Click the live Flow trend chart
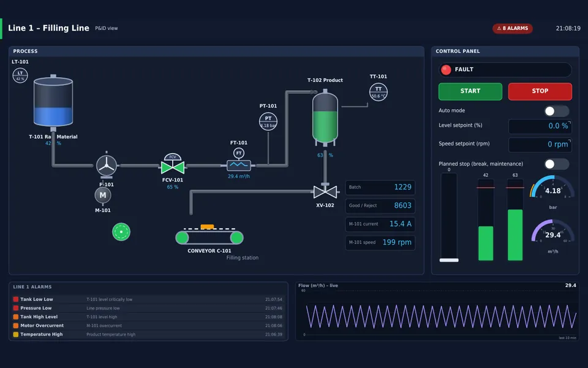This screenshot has height=368, width=588. click(x=437, y=312)
